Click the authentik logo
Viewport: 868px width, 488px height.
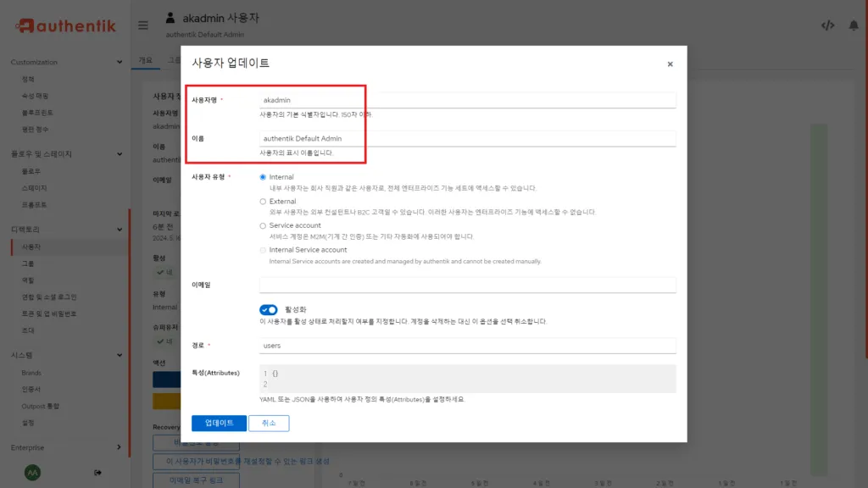[x=65, y=25]
